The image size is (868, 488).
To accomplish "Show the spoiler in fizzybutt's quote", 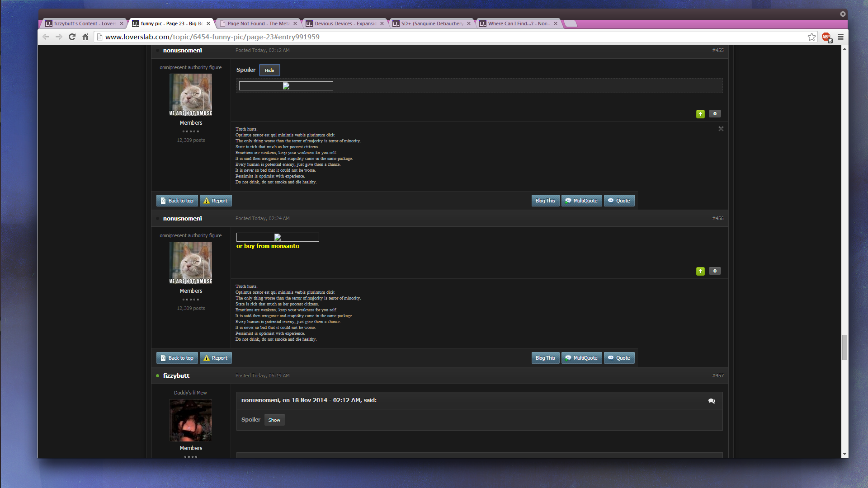I will (x=274, y=420).
